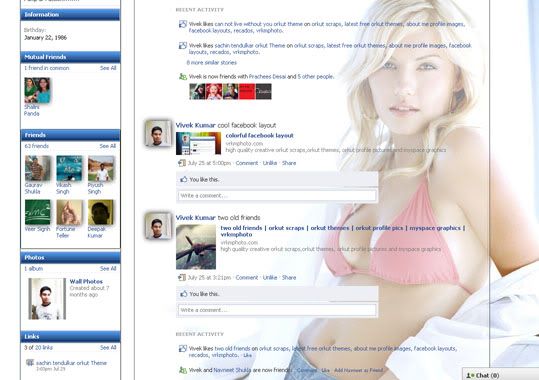Open Gaurav Shukla's friend thumbnail
The height and width of the screenshot is (380, 539).
(x=38, y=169)
